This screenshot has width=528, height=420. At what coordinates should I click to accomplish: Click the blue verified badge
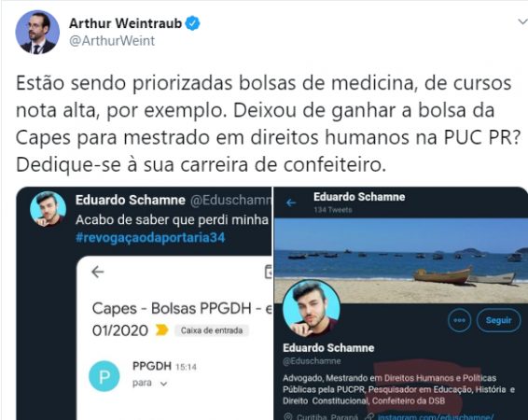(x=192, y=23)
